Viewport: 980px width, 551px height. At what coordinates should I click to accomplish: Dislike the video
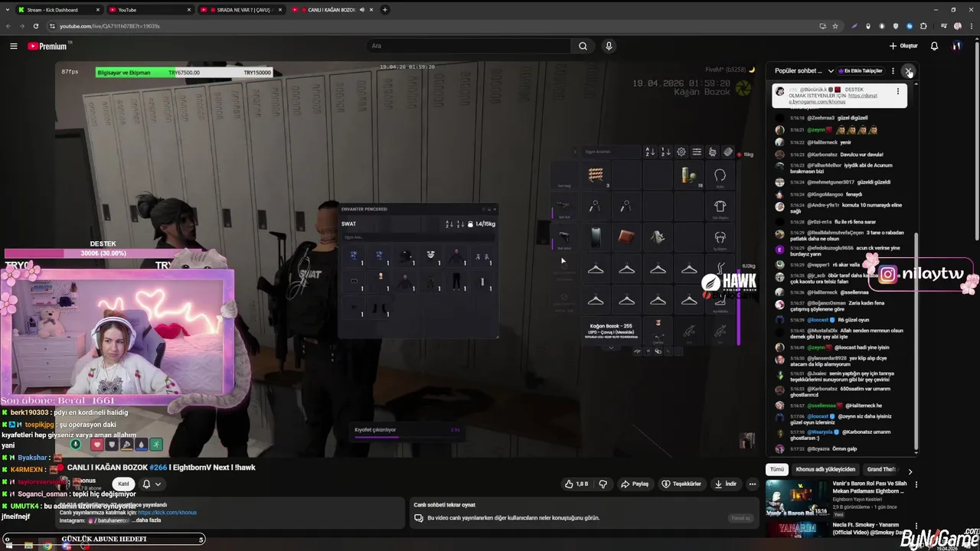[603, 484]
